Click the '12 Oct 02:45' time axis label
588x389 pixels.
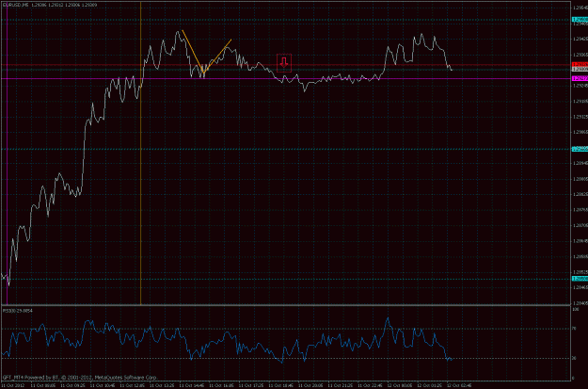459,385
